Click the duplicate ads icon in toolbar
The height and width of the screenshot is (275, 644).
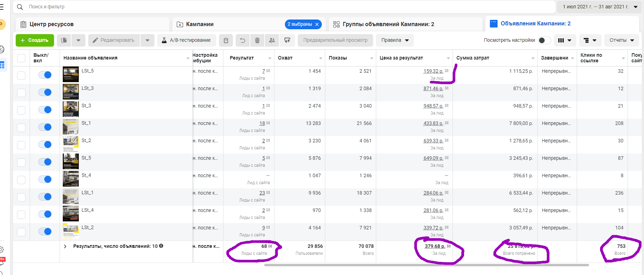coord(64,40)
